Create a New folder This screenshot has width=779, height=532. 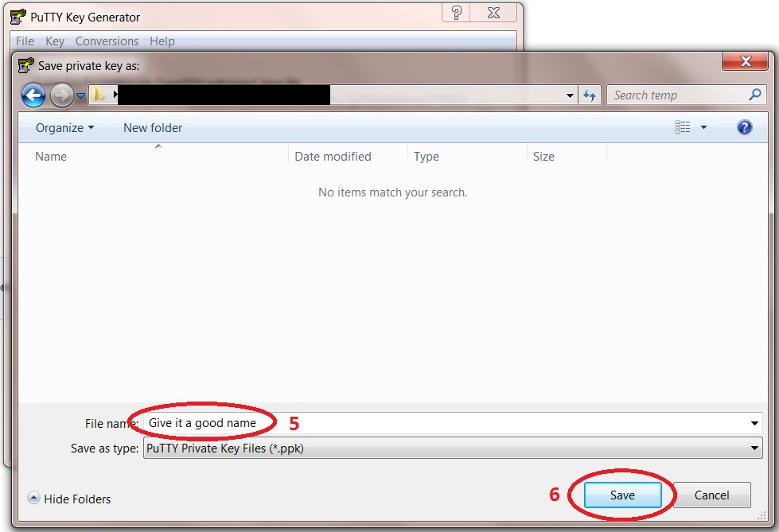click(x=153, y=127)
